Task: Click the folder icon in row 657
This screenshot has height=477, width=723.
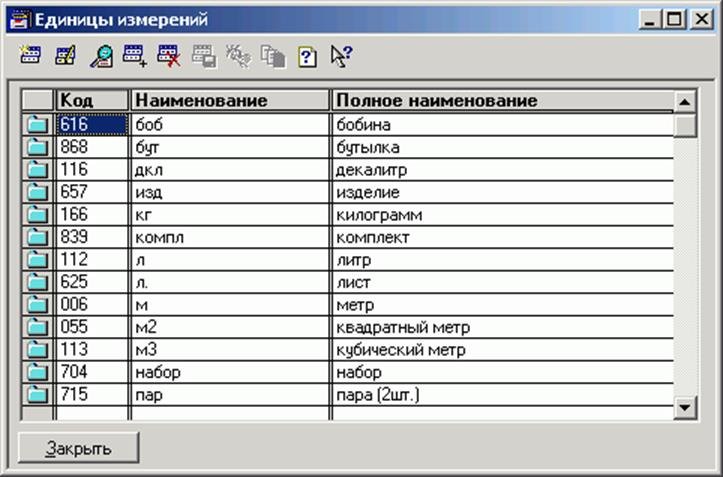Action: (37, 192)
